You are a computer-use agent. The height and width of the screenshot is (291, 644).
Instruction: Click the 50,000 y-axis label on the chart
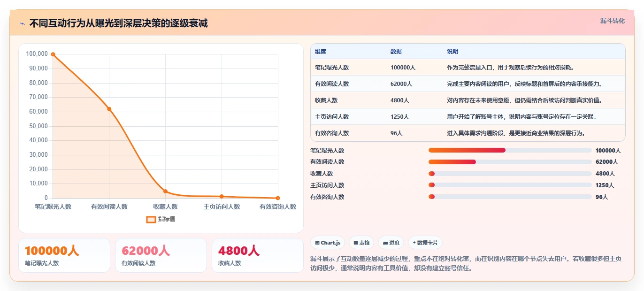(x=38, y=126)
